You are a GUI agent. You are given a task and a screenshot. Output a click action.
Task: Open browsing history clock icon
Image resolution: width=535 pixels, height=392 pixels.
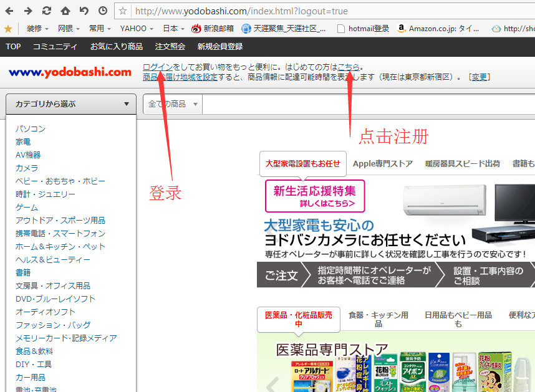[x=102, y=11]
